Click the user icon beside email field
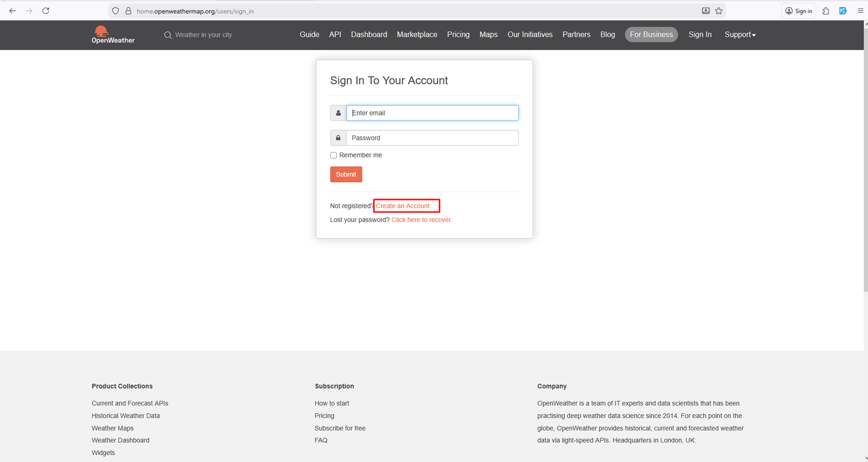The image size is (868, 462). pos(339,113)
